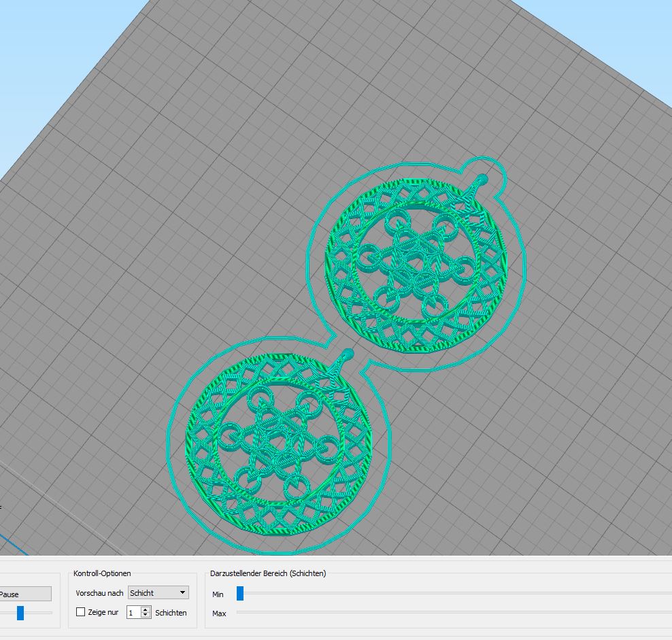
Task: Click the Vorschau nach label
Action: point(99,593)
